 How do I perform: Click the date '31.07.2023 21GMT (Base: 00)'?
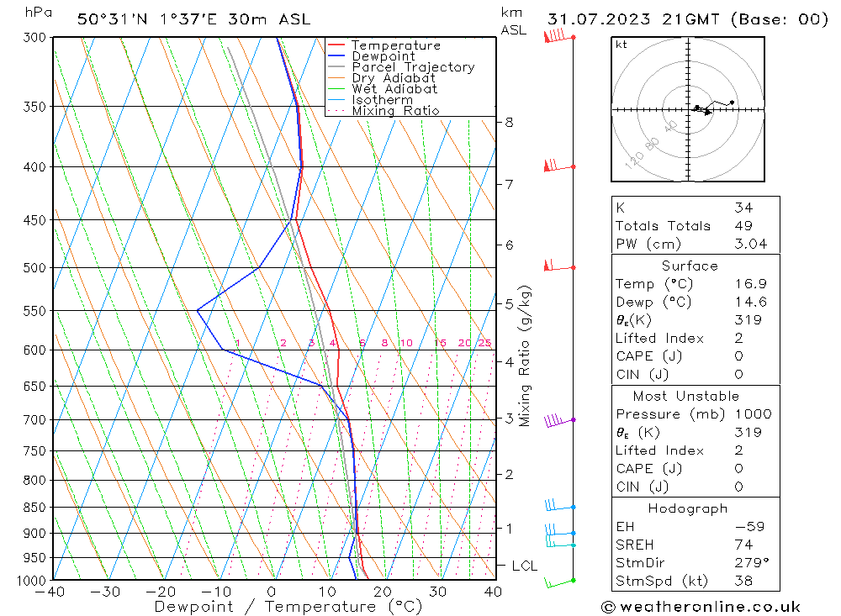688,19
